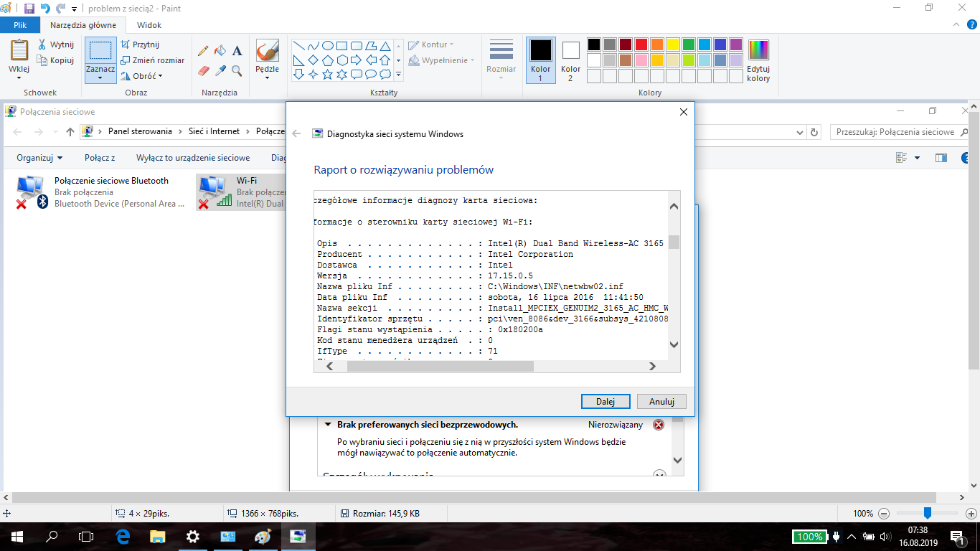Select the Narzędzia główne ribbon tab

83,25
